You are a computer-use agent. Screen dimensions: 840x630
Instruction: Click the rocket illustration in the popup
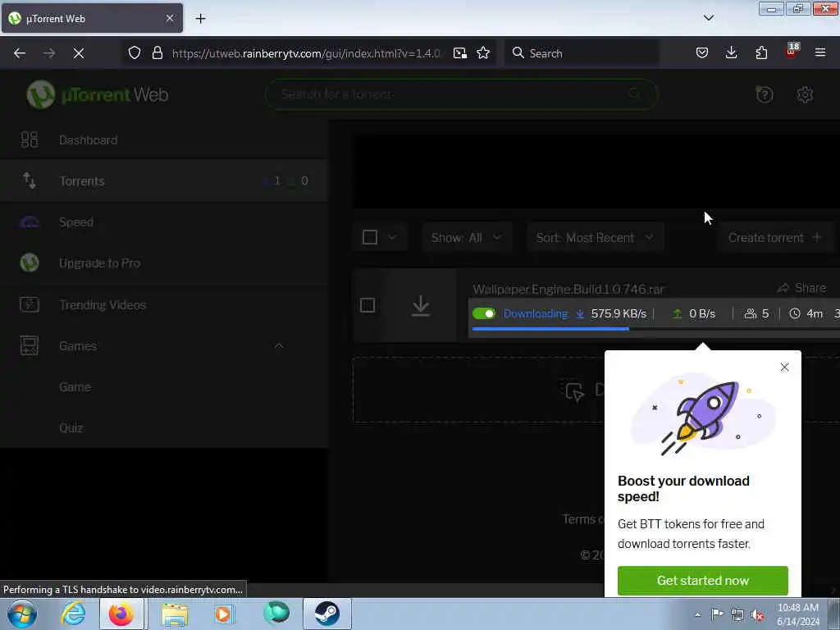tap(703, 415)
